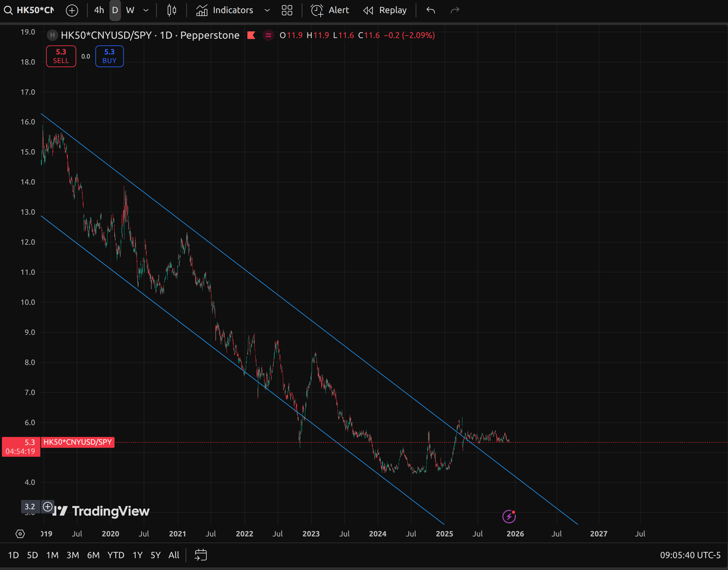Expand the timeframe dropdown chevron
Viewport: 728px width, 570px height.
[x=146, y=10]
